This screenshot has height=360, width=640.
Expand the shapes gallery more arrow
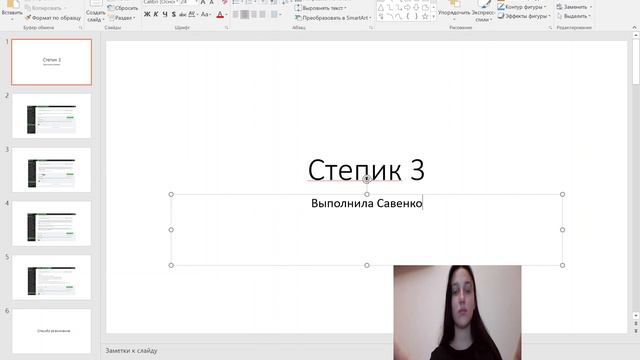click(x=433, y=17)
